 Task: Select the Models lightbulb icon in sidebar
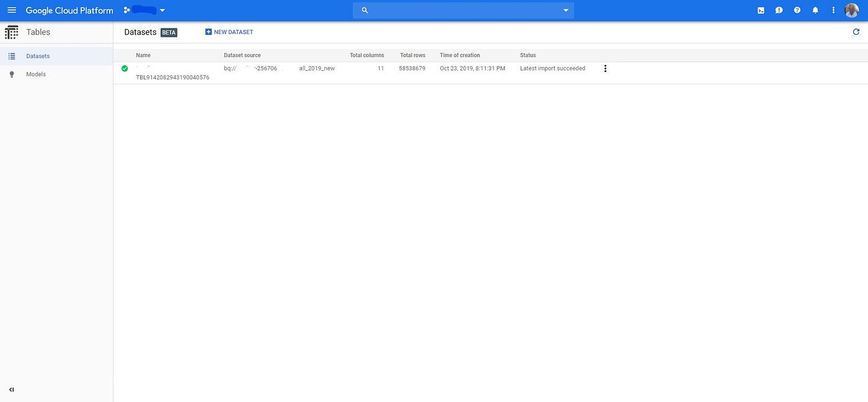[11, 74]
